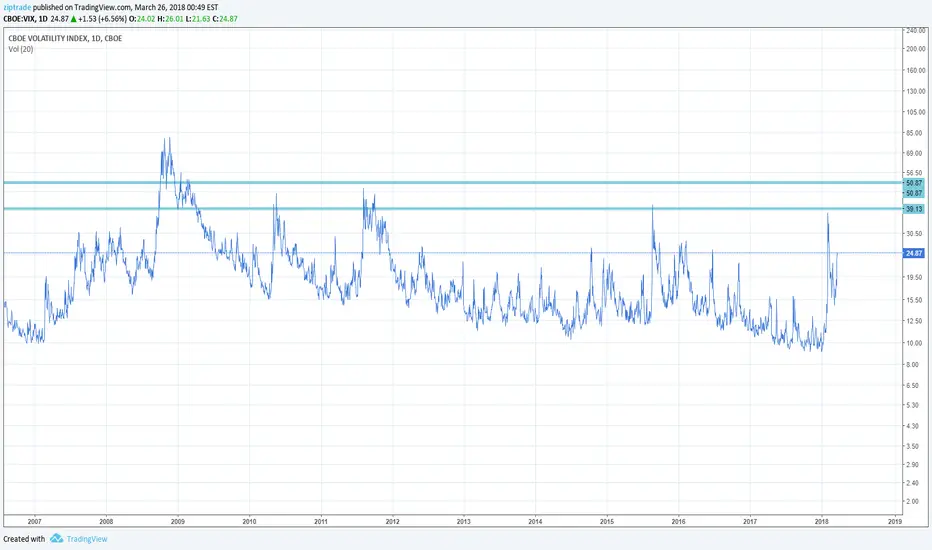This screenshot has height=550, width=932.
Task: Click the 10.00 price scale value
Action: pos(914,343)
